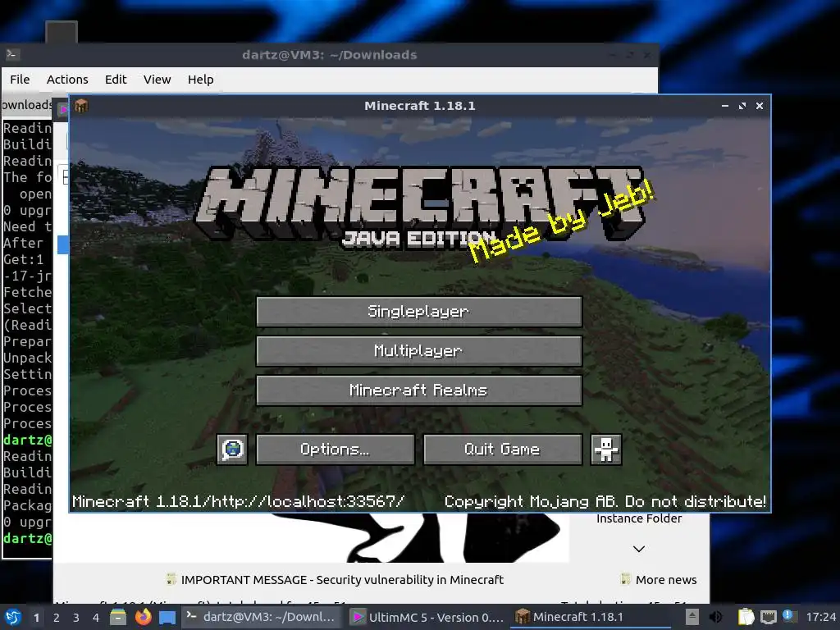This screenshot has height=630, width=840.
Task: Open Edit menu in terminal window
Action: 116,80
